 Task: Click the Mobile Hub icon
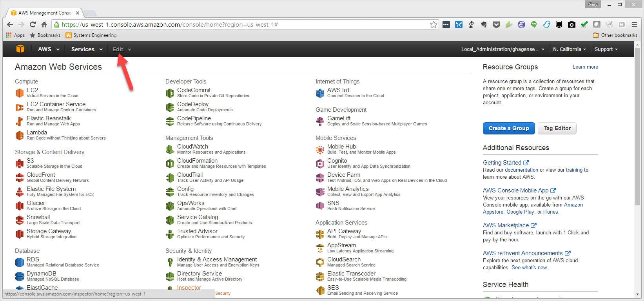pos(320,149)
